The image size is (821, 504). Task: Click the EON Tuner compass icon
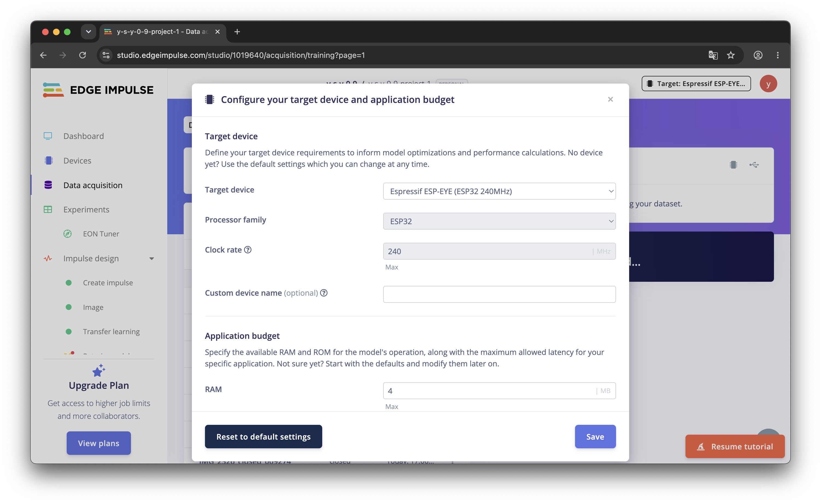click(x=68, y=234)
